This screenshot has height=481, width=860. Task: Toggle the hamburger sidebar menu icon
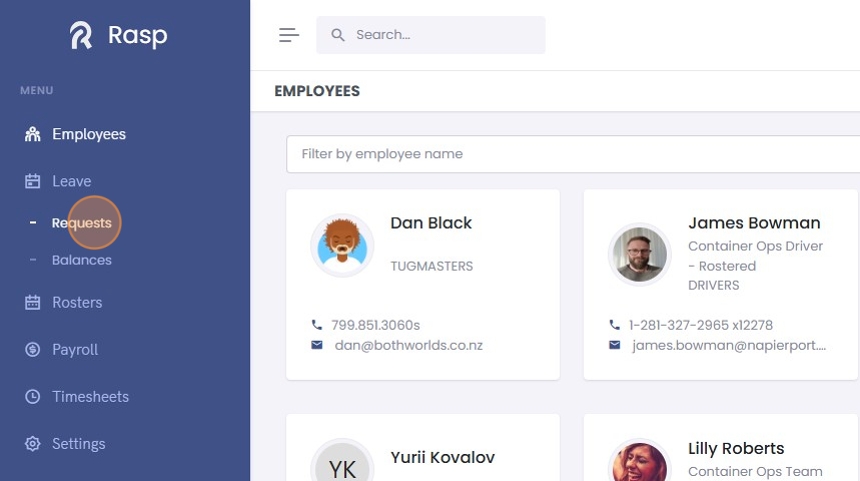click(x=289, y=35)
